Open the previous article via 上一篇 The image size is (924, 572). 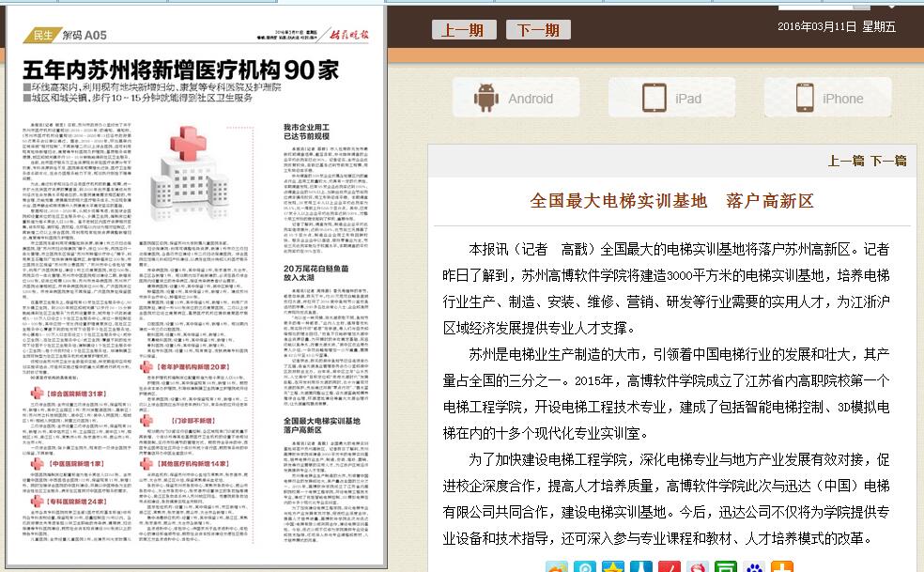846,161
